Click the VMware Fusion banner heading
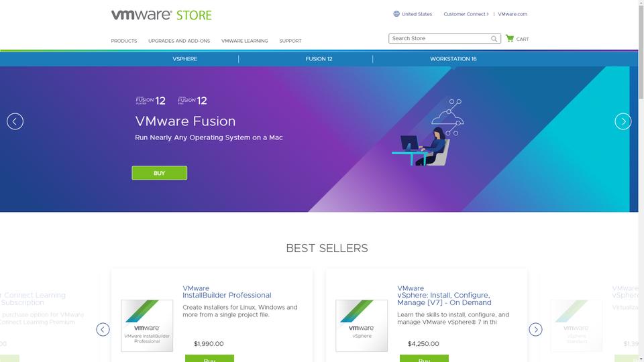This screenshot has height=362, width=644. [x=185, y=121]
